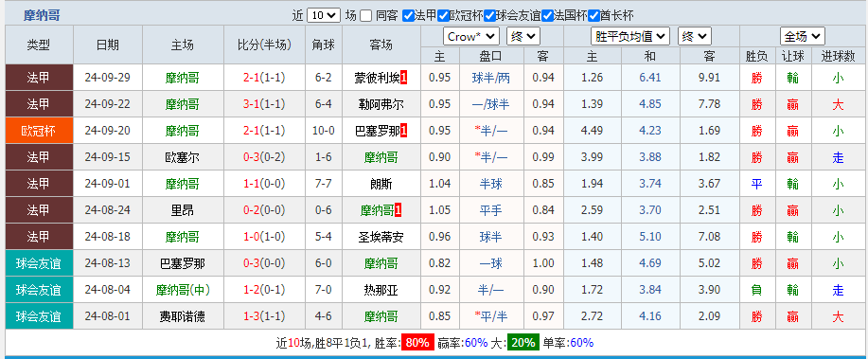Click the *平/半 handicap in 费耶诺德 row
The image size is (868, 359).
click(490, 316)
